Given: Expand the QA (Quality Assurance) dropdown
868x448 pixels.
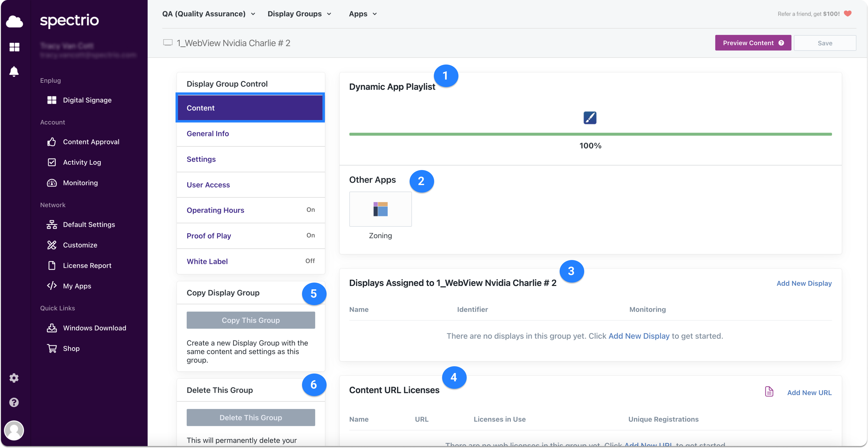Looking at the screenshot, I should click(x=209, y=14).
